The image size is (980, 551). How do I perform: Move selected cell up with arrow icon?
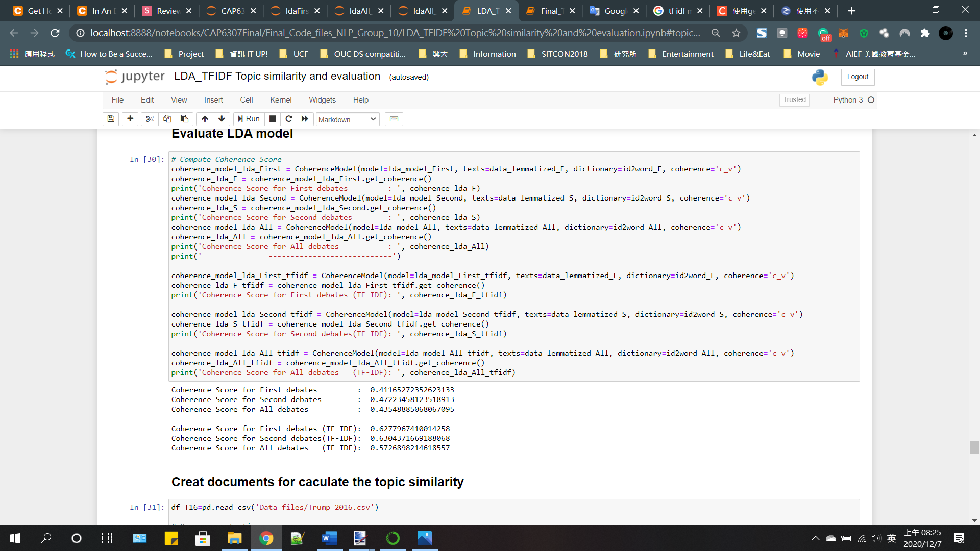click(205, 119)
